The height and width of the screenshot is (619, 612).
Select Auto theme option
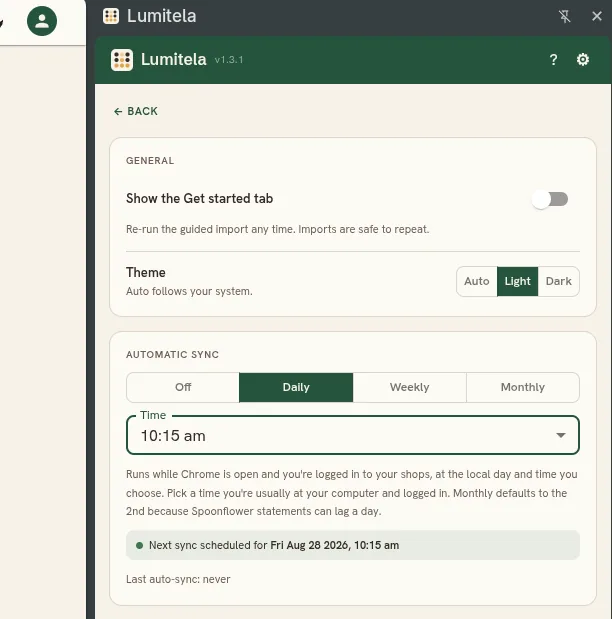[477, 281]
